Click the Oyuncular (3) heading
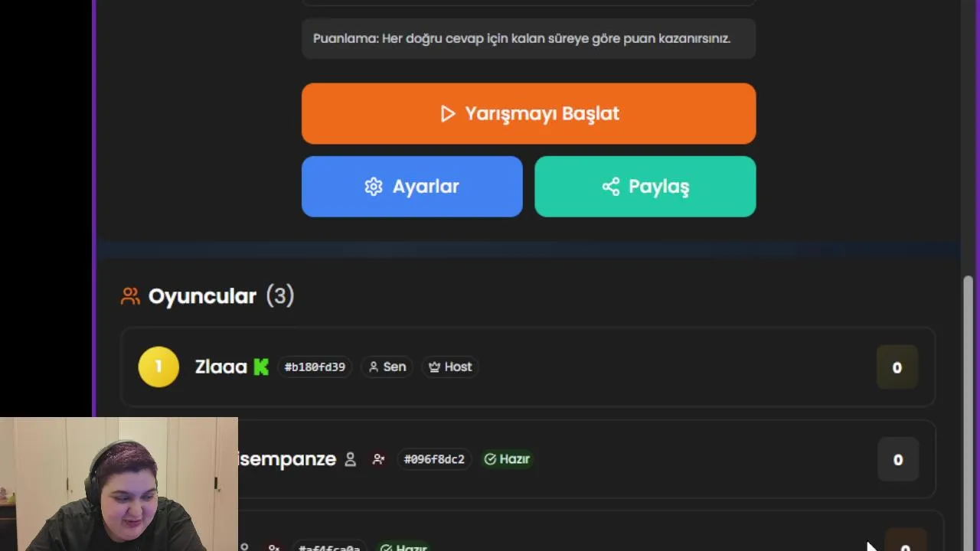Screen dimensions: 980x551 (x=221, y=296)
